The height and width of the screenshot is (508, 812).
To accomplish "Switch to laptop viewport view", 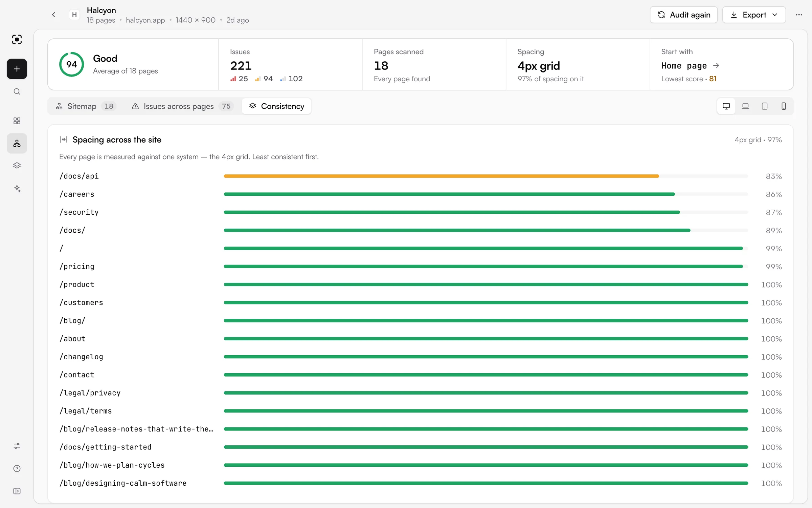I will coord(745,106).
